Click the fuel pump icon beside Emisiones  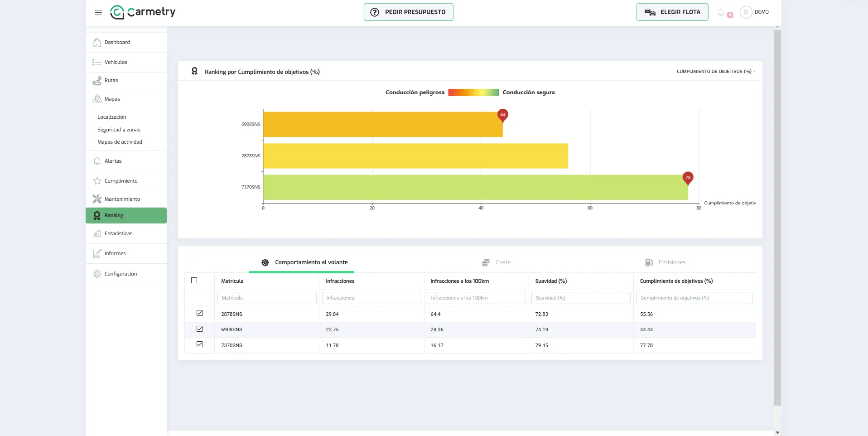[649, 262]
